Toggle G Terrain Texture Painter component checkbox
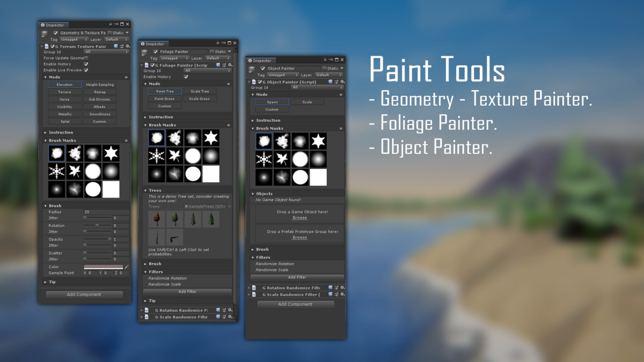 point(53,47)
